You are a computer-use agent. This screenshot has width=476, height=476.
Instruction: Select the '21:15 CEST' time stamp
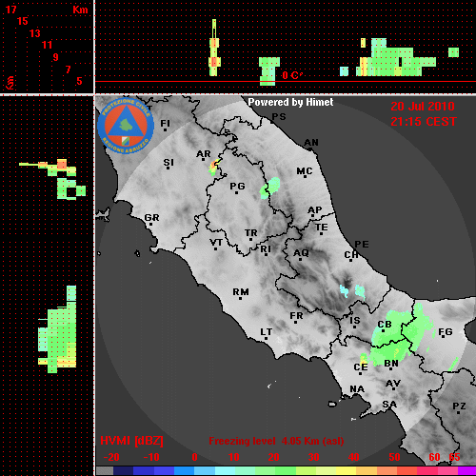click(x=424, y=122)
